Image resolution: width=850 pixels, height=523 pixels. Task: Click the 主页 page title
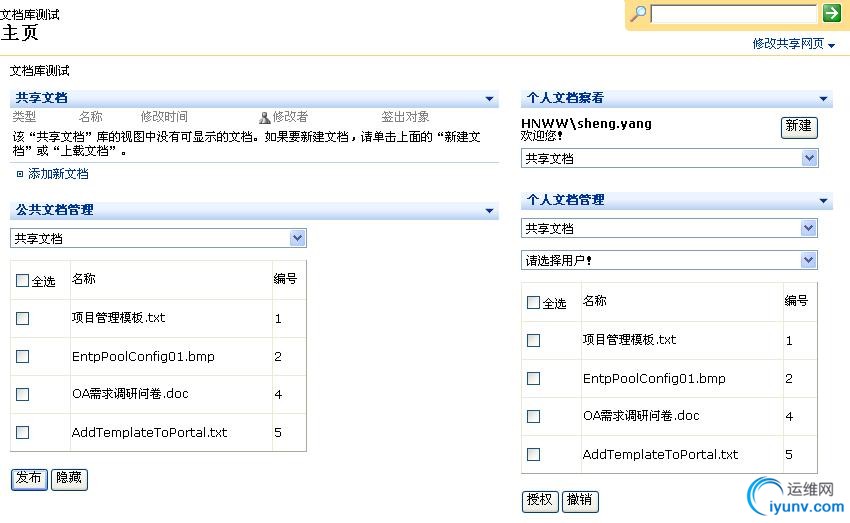tap(20, 33)
